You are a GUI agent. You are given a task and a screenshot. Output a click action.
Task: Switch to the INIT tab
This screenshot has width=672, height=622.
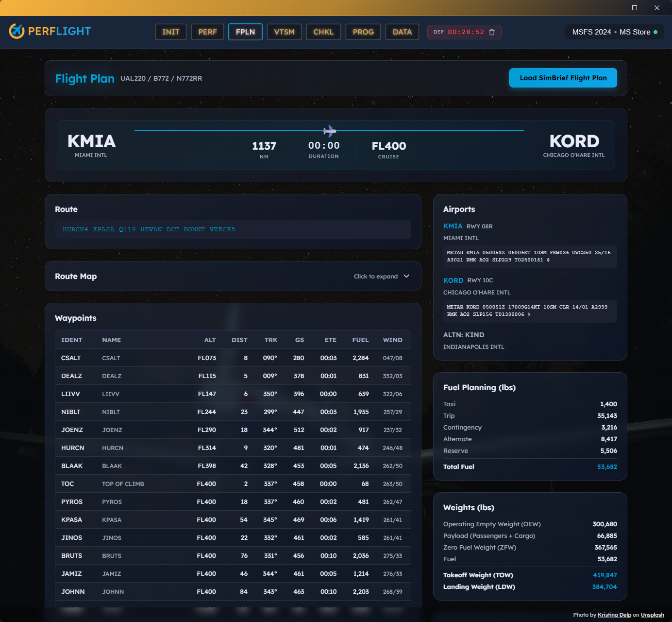pyautogui.click(x=170, y=32)
